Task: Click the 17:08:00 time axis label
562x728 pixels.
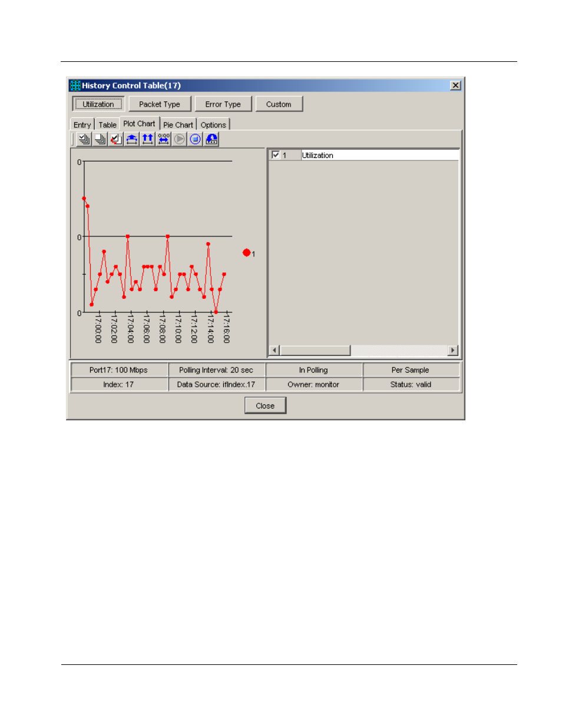Action: 163,330
